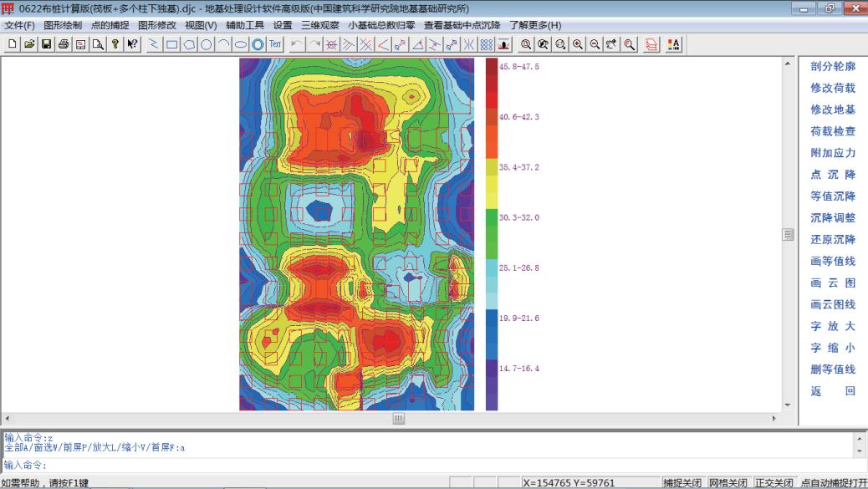
Task: Toggle the 网格关闭 grid status
Action: [728, 483]
